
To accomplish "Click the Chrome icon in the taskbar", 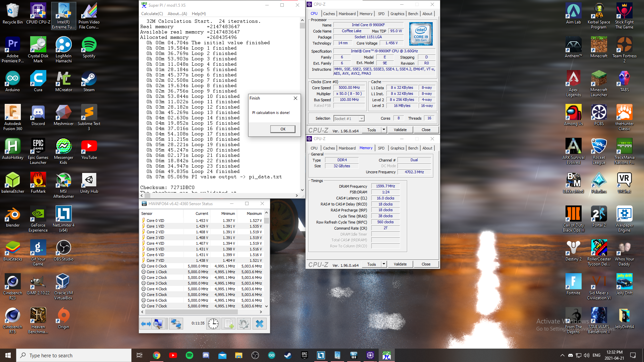I will [157, 355].
